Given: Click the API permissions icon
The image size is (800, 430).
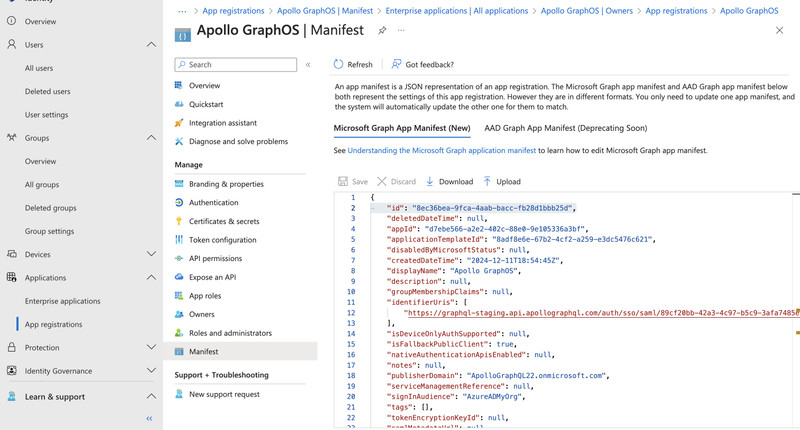Looking at the screenshot, I should pos(179,259).
